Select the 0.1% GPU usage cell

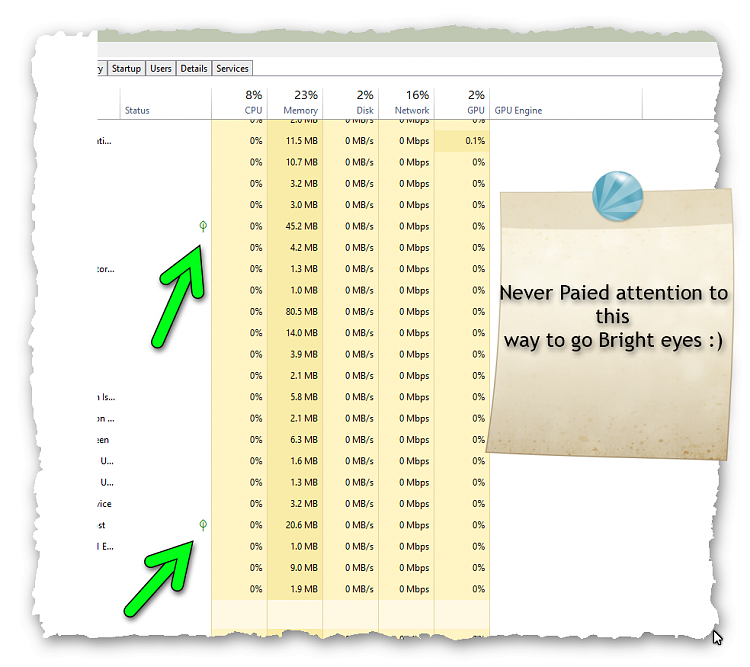tap(462, 141)
